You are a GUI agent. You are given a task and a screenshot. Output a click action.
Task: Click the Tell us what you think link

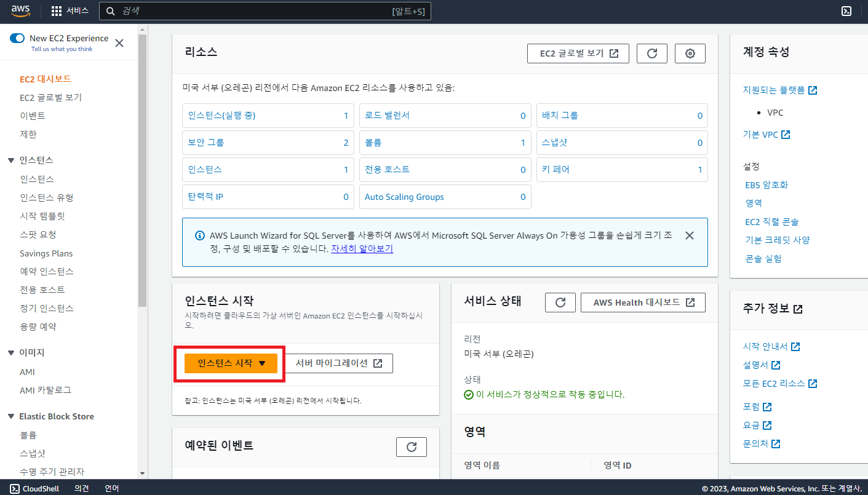(62, 49)
